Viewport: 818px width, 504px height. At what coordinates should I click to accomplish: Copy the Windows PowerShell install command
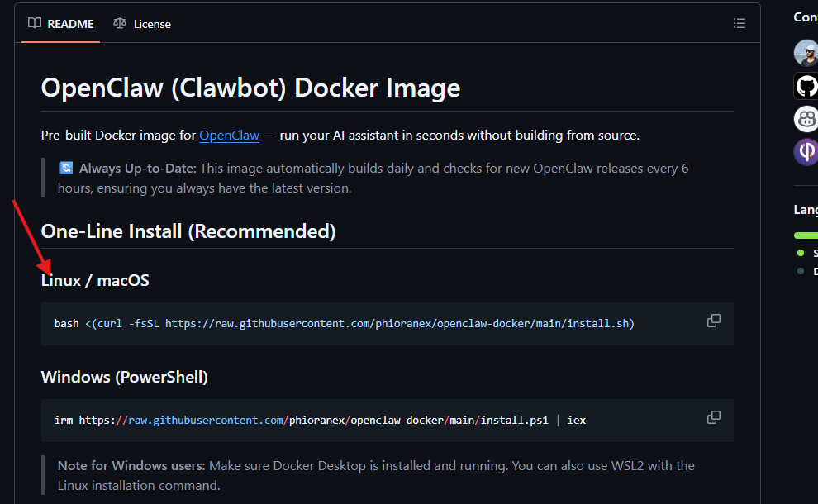click(713, 417)
